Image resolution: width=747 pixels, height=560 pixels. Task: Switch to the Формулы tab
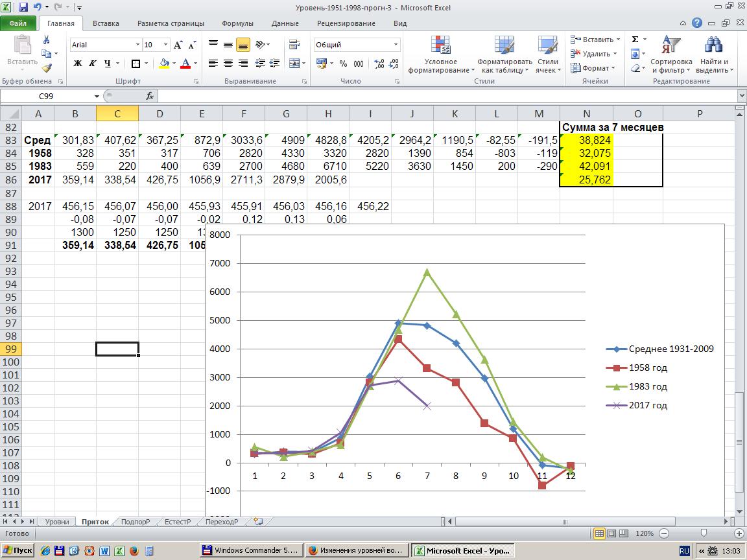point(237,23)
